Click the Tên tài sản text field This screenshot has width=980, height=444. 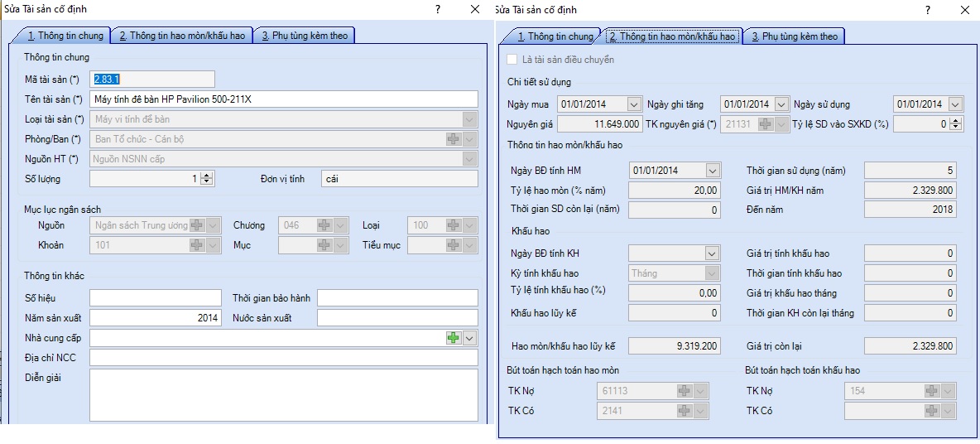click(x=283, y=99)
